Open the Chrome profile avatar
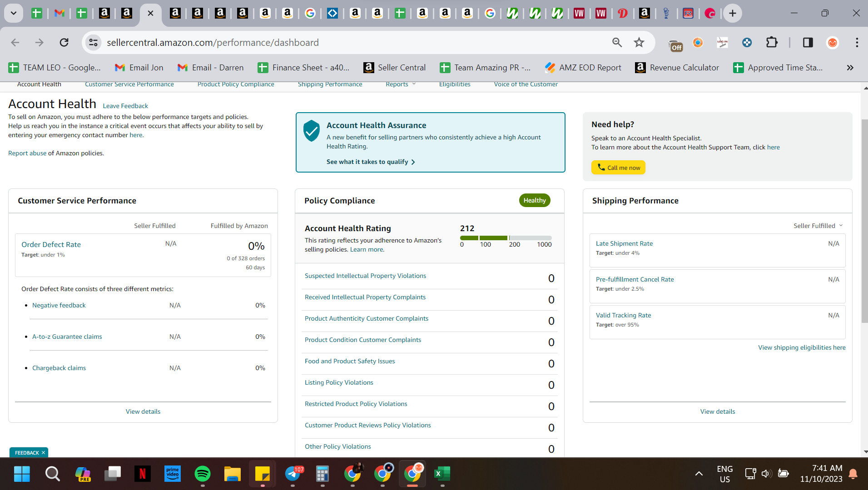This screenshot has width=868, height=490. 832,42
